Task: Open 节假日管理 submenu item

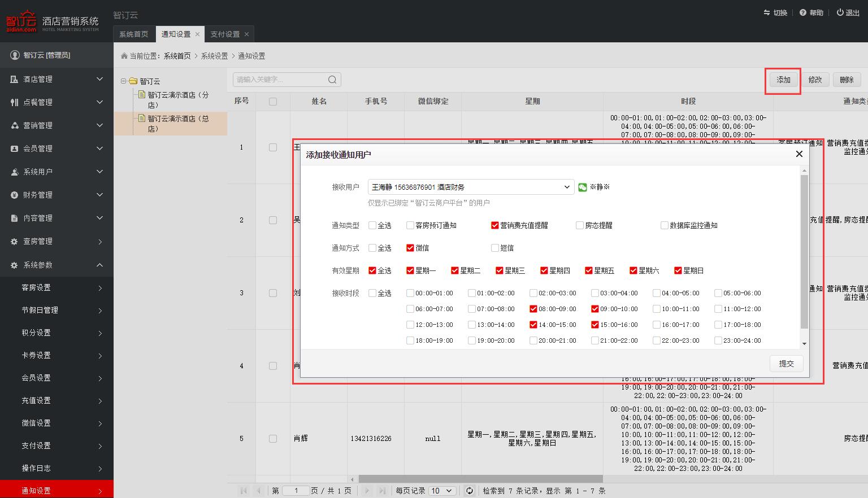Action: click(x=57, y=310)
